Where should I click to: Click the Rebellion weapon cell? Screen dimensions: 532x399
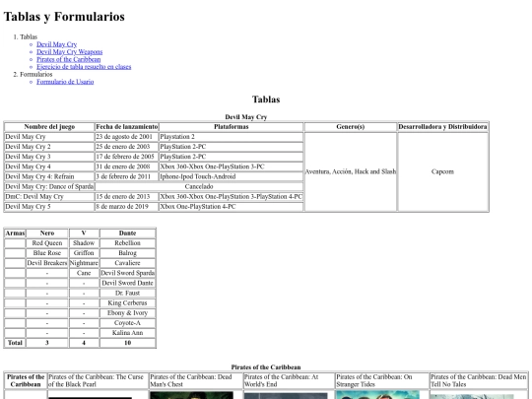point(127,243)
